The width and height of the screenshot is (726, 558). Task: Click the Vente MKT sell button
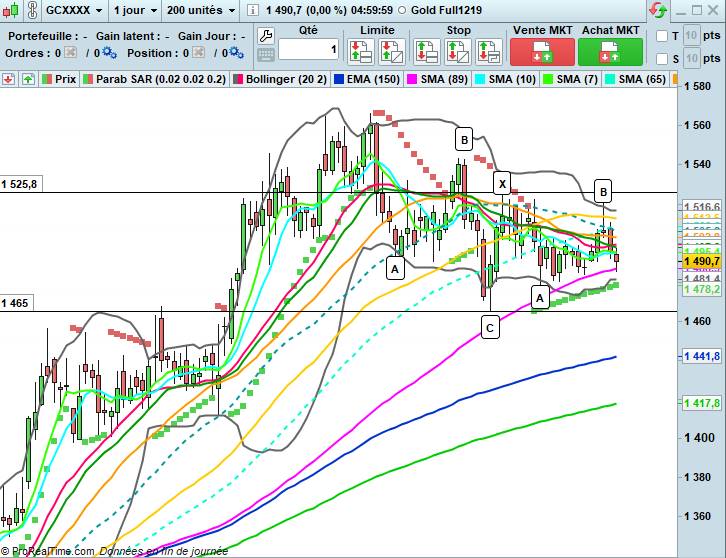click(x=542, y=51)
